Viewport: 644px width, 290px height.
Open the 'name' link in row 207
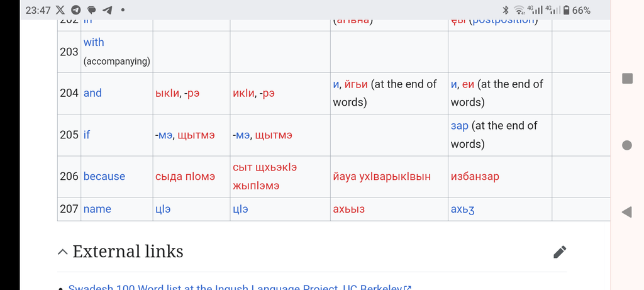[x=97, y=209]
